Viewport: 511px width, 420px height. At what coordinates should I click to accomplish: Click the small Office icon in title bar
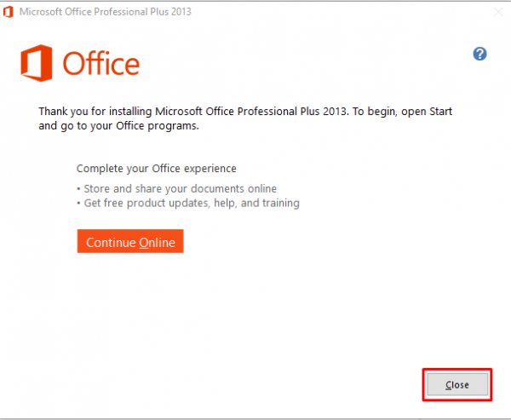click(9, 10)
